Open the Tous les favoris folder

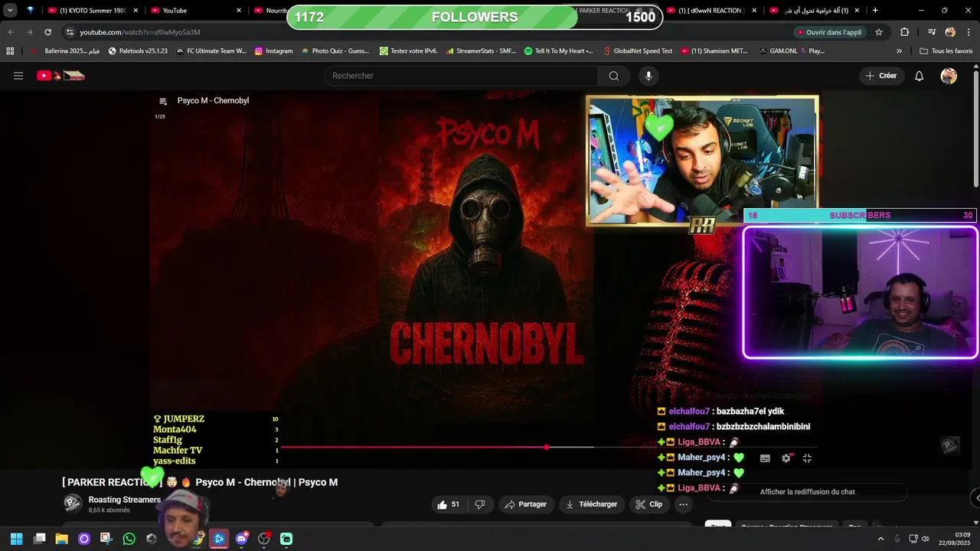tap(946, 51)
